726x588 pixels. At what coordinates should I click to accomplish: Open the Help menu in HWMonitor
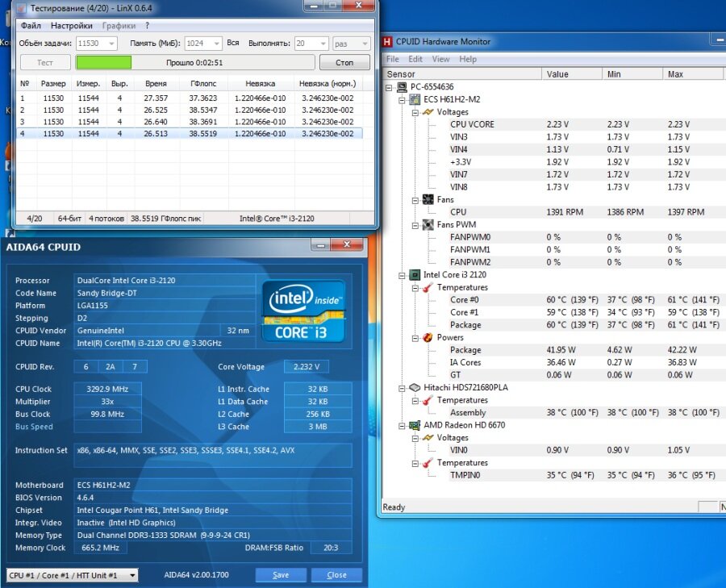pos(468,59)
